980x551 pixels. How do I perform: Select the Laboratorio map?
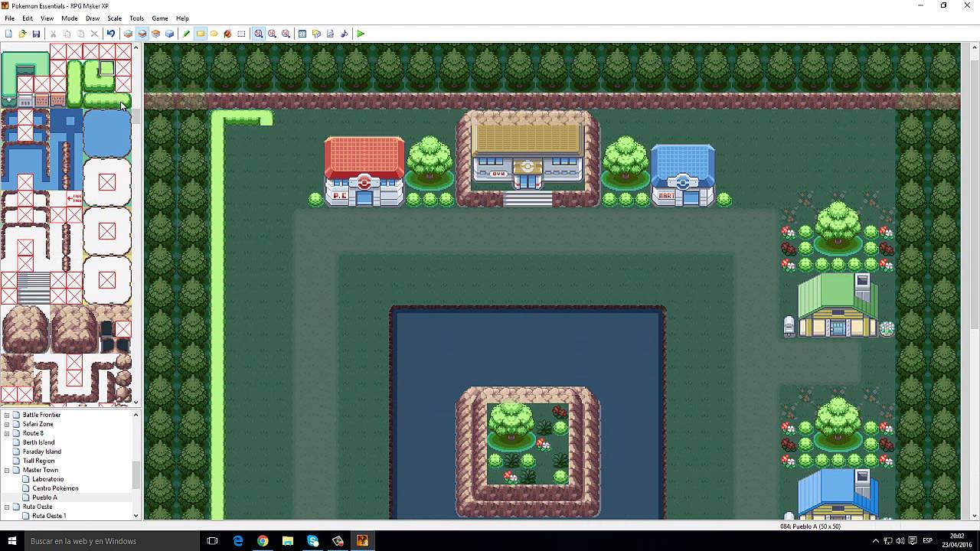point(48,479)
